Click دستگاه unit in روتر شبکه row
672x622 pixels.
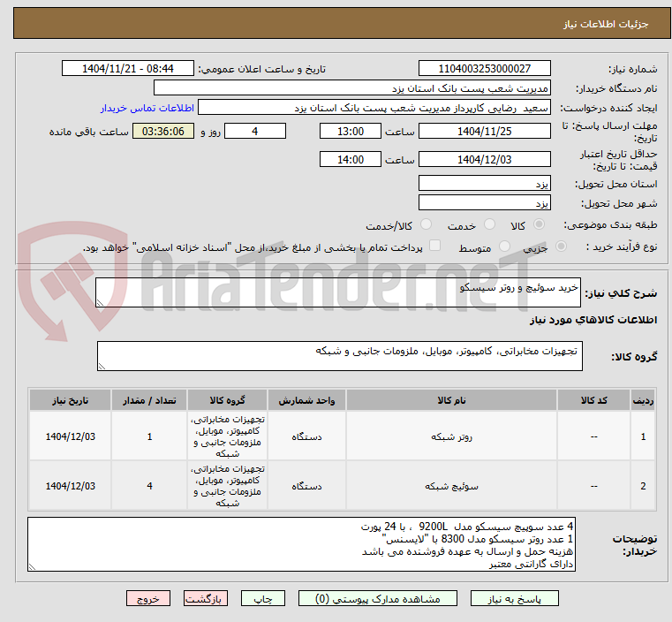tap(306, 436)
